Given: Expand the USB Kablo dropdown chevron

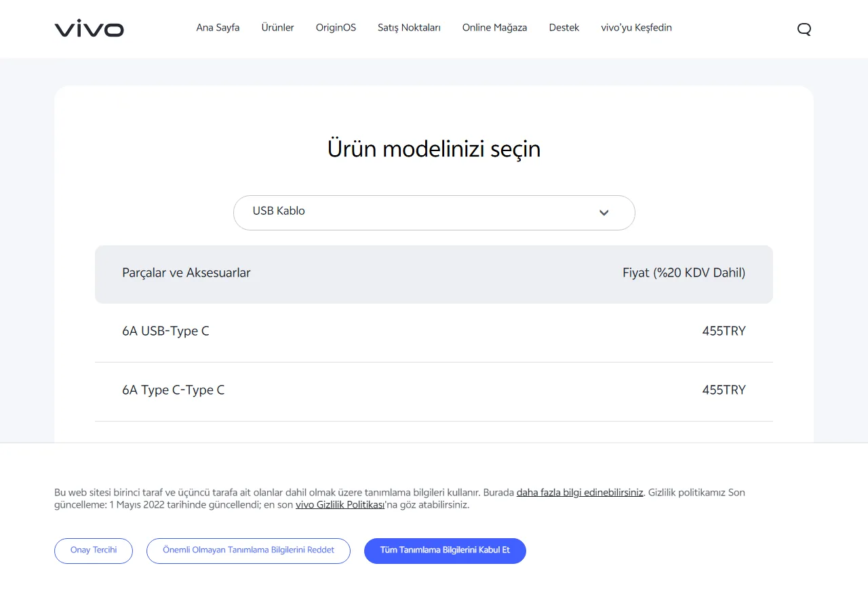Looking at the screenshot, I should click(604, 213).
